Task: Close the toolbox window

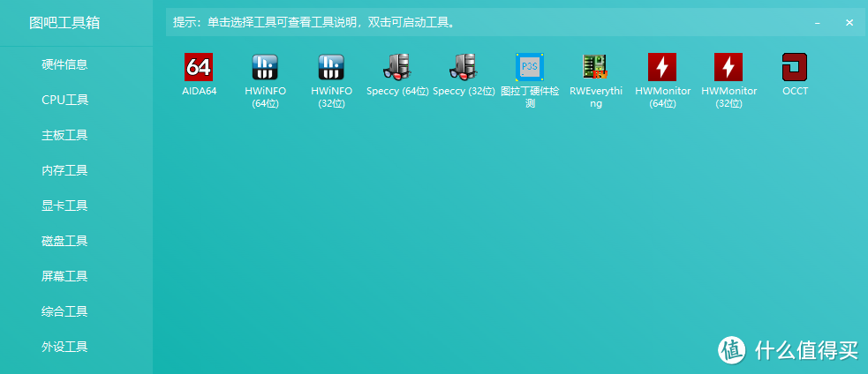Action: [x=849, y=23]
